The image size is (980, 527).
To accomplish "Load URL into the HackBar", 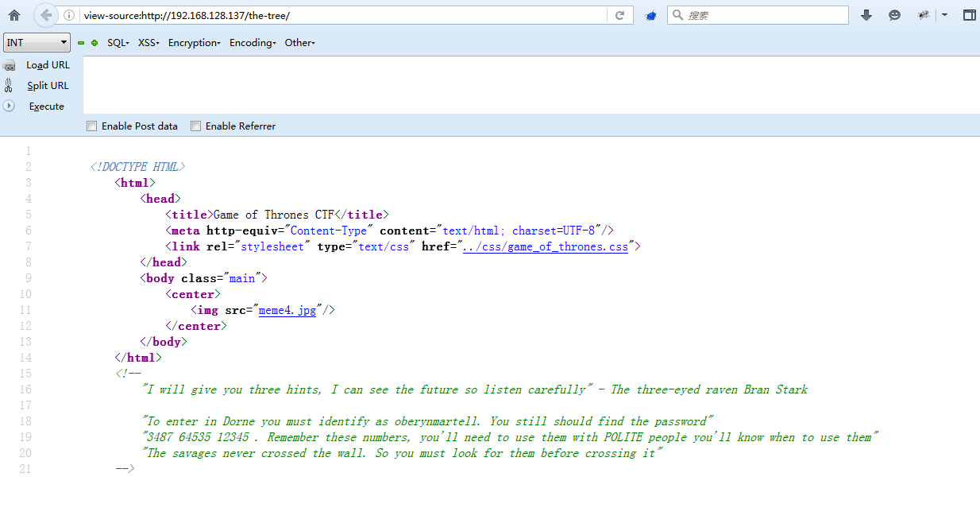I will [48, 65].
